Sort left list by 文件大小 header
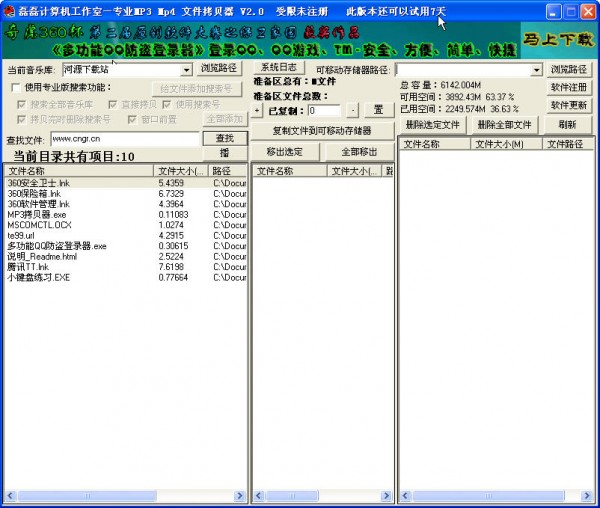600x508 pixels. point(181,171)
